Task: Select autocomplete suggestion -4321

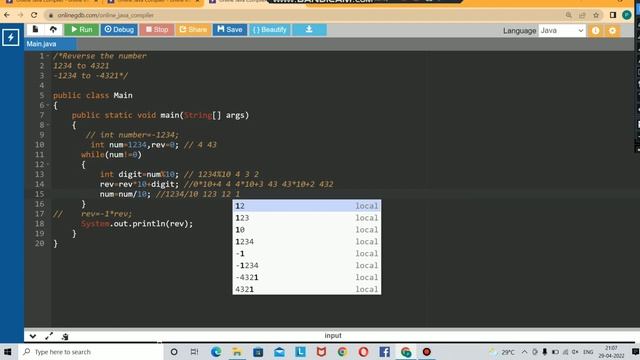Action: click(x=307, y=277)
